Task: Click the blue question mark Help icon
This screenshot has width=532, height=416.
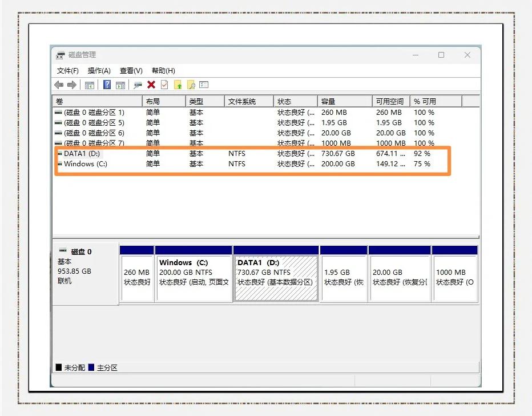Action: [x=107, y=85]
